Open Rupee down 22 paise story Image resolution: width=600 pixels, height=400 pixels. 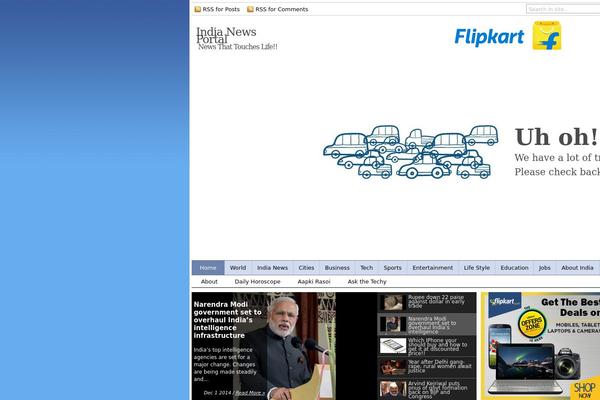click(x=436, y=302)
